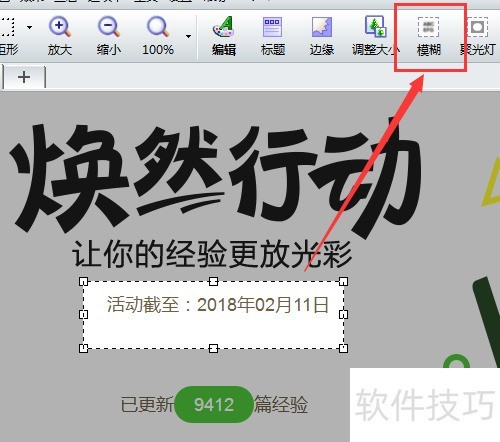Click the green 9412 badge
500x442 pixels.
[x=214, y=405]
